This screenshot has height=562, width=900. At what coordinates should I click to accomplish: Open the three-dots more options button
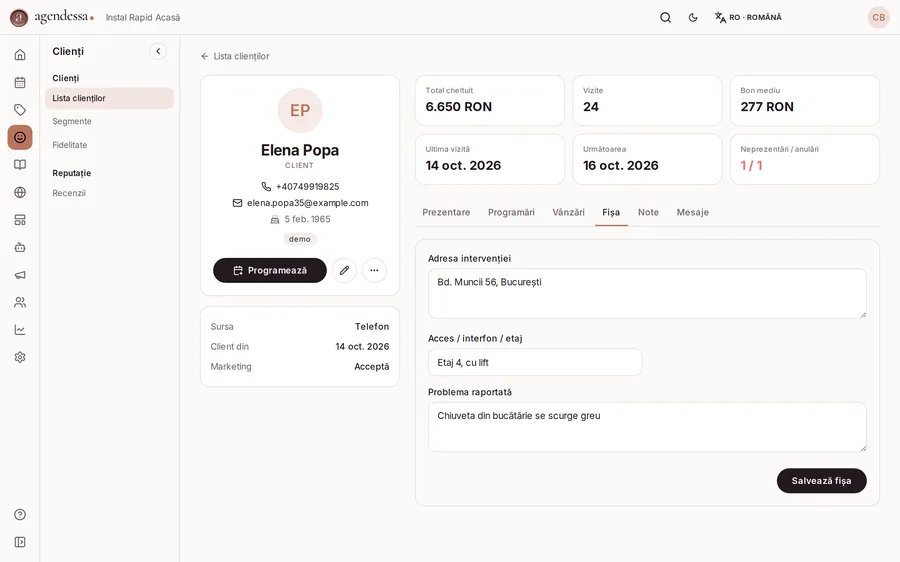coord(374,270)
